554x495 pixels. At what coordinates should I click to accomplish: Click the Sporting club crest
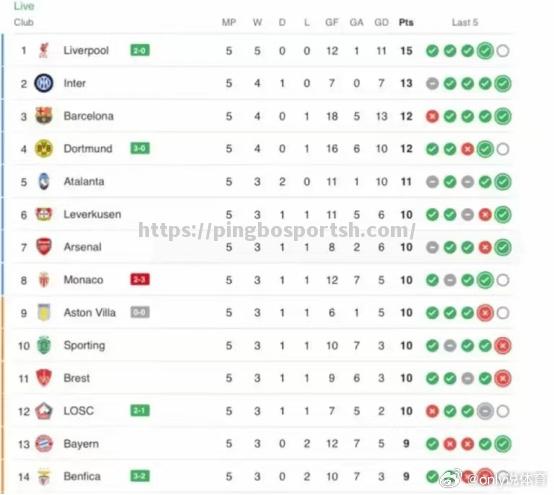(44, 345)
